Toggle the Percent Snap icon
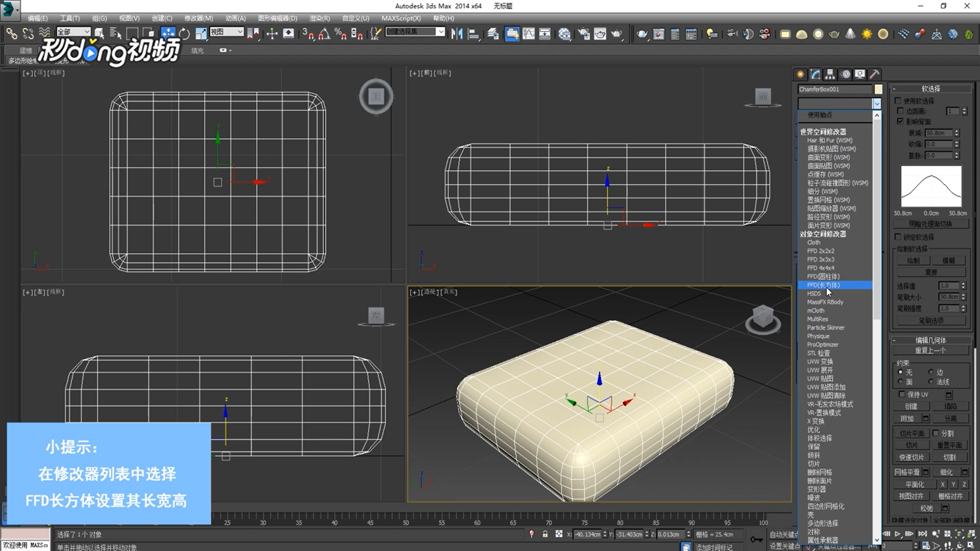The height and width of the screenshot is (551, 980). coord(340,34)
